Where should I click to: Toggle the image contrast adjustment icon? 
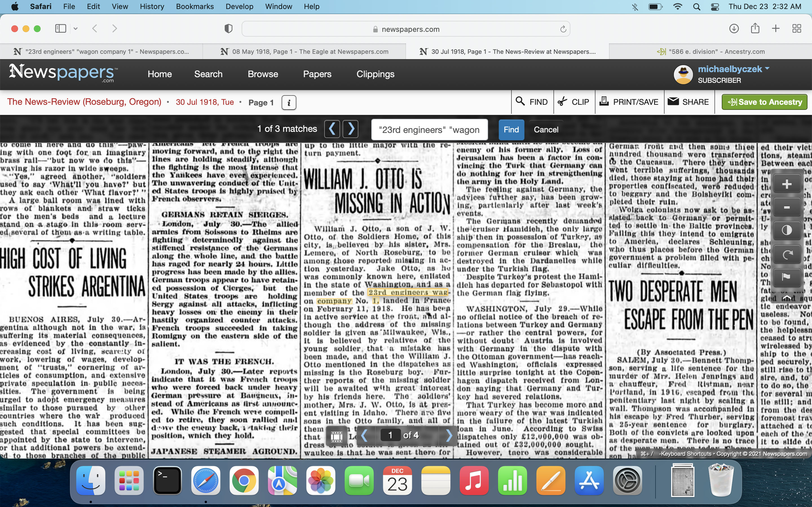click(x=787, y=230)
